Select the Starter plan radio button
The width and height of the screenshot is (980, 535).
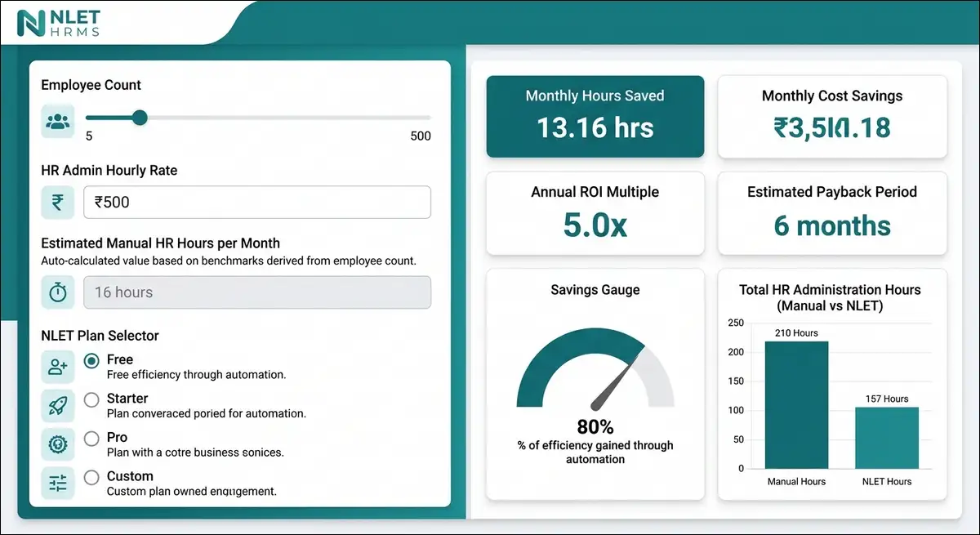(92, 399)
